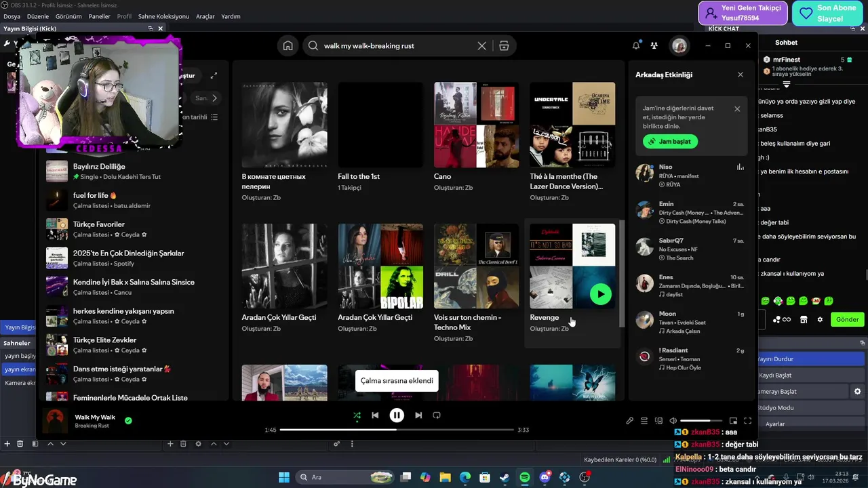Screen dimensions: 868x488
Task: Close the Arkadaş Etkinliği panel
Action: pos(740,75)
